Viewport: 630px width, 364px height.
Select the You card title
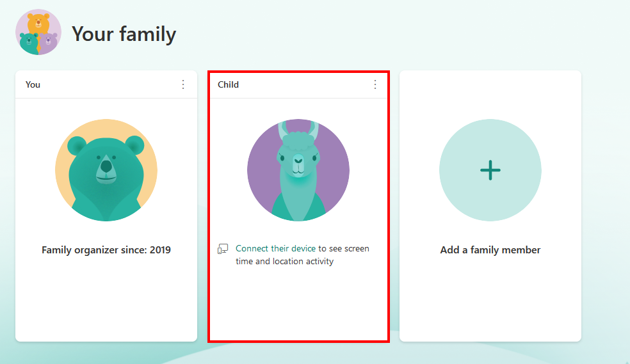tap(33, 84)
